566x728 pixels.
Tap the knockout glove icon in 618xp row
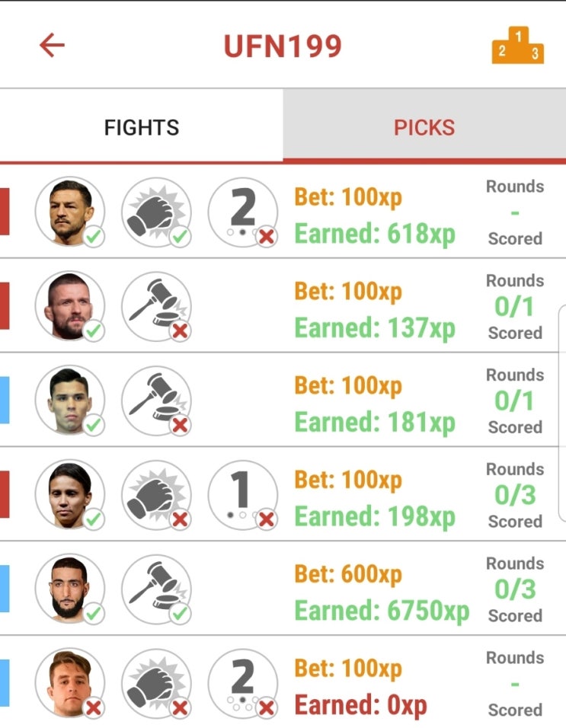(x=156, y=212)
